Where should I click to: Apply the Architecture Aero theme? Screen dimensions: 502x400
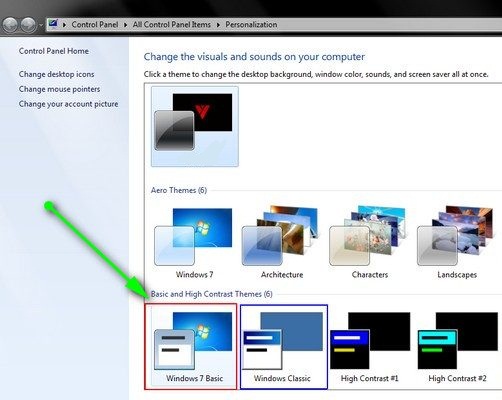[282, 243]
